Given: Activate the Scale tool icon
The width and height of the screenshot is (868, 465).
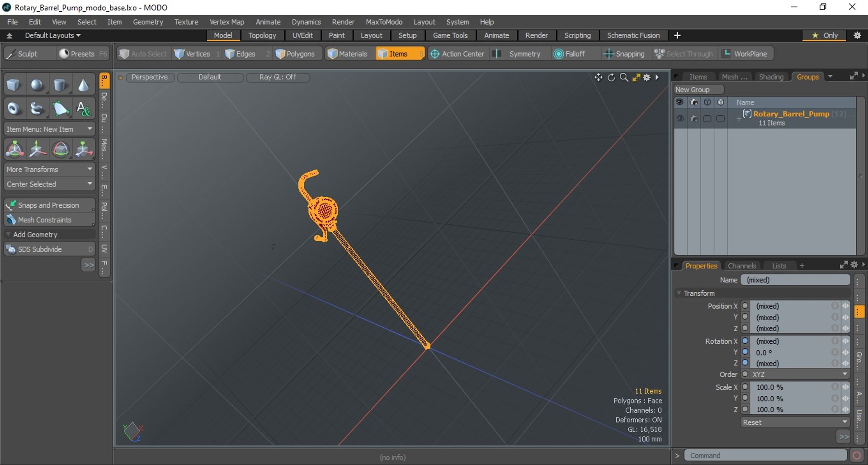Looking at the screenshot, I should 84,149.
